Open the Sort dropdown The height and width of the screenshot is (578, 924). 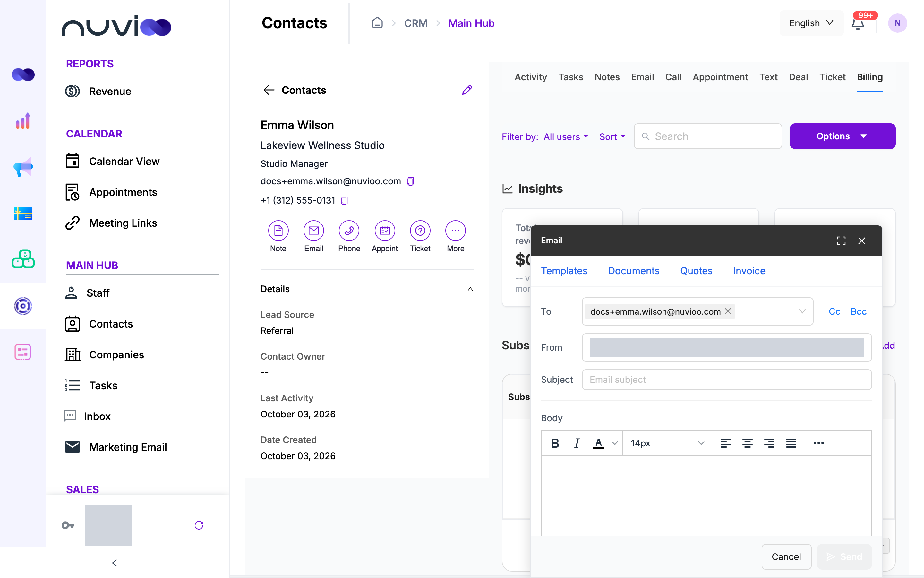tap(612, 136)
